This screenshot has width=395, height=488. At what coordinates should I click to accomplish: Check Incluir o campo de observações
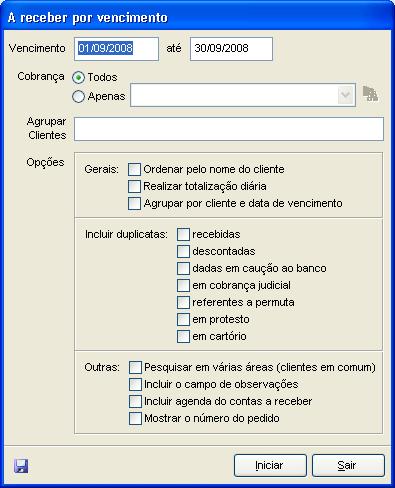pos(135,384)
